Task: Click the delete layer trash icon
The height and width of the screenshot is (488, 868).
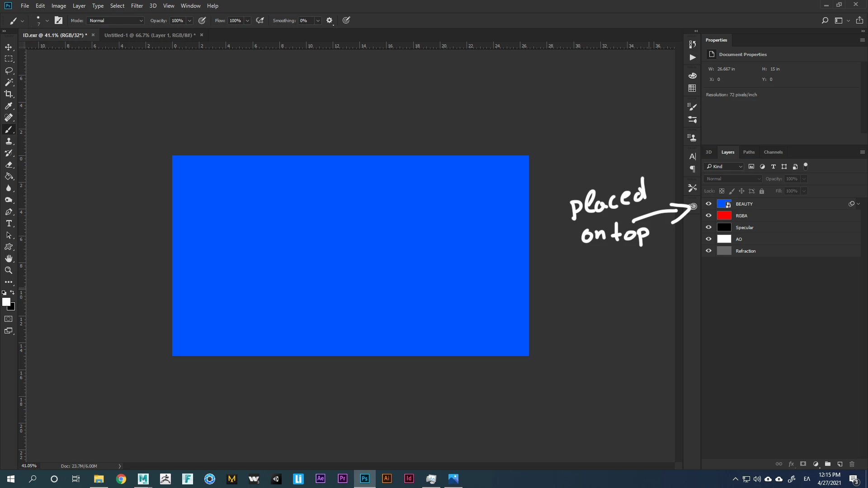Action: pyautogui.click(x=852, y=464)
